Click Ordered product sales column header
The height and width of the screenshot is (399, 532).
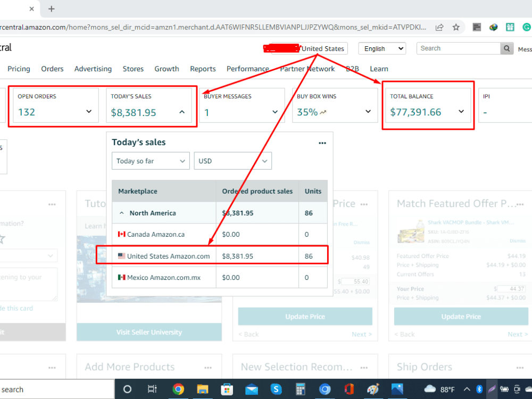[x=257, y=192]
